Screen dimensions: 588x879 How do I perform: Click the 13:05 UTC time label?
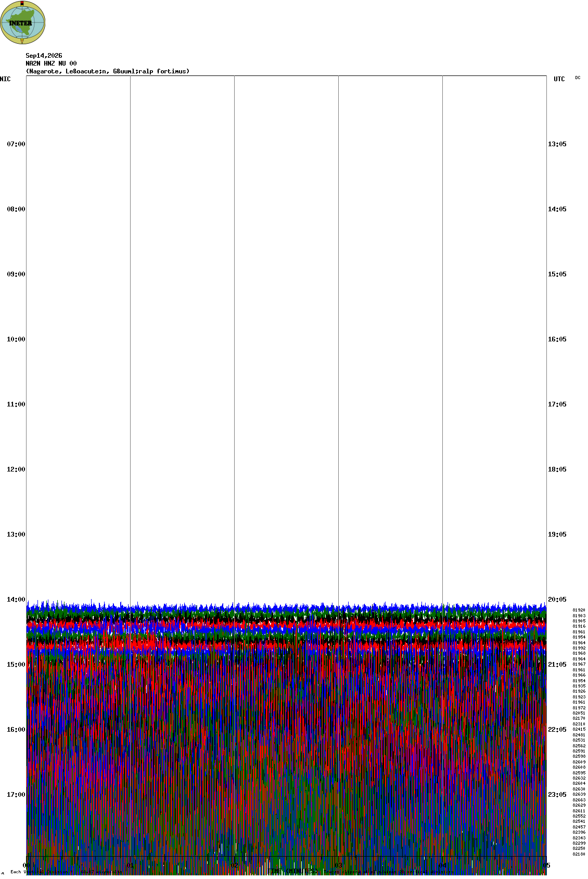click(x=557, y=144)
